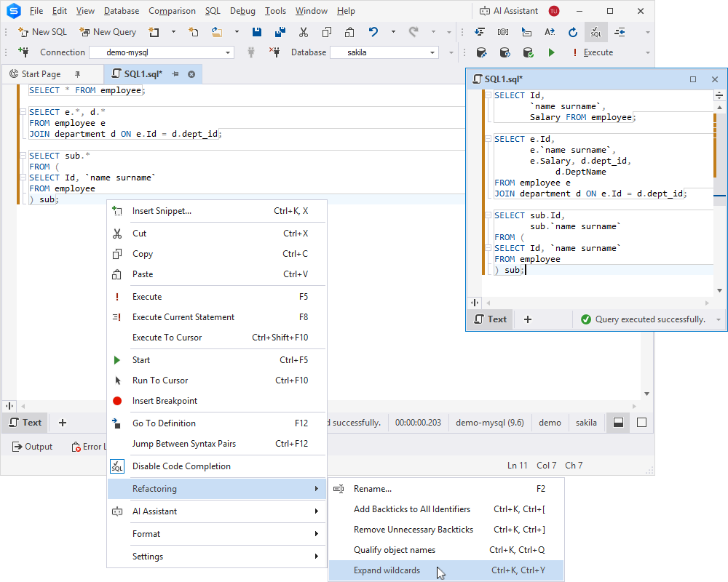This screenshot has height=582, width=728.
Task: Click the red user avatar icon
Action: [x=554, y=11]
